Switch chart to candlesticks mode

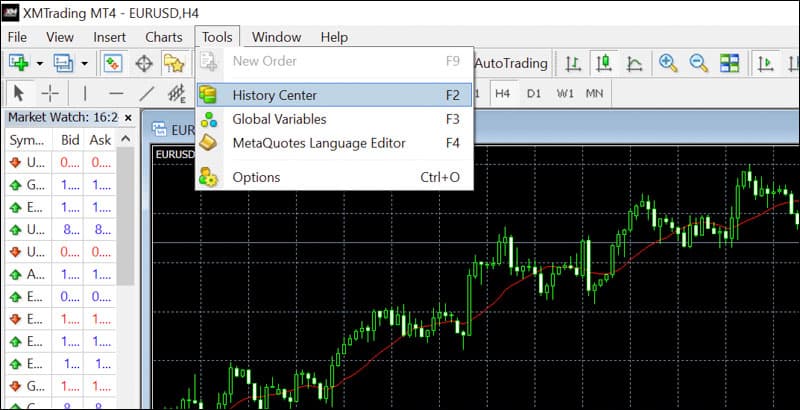603,63
